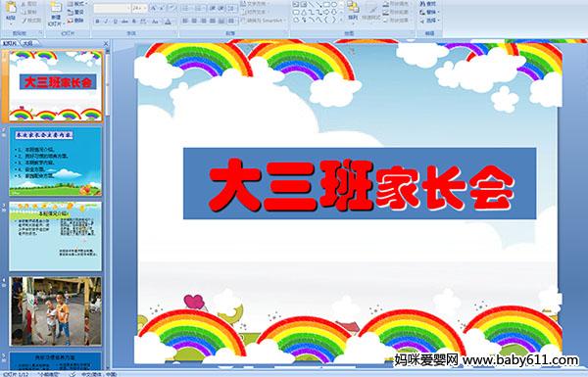
Task: Click the Arrange icon in drawing group
Action: click(352, 11)
